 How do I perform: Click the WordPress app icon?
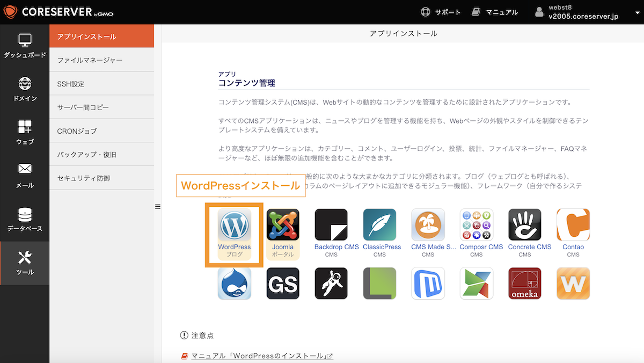click(x=235, y=225)
